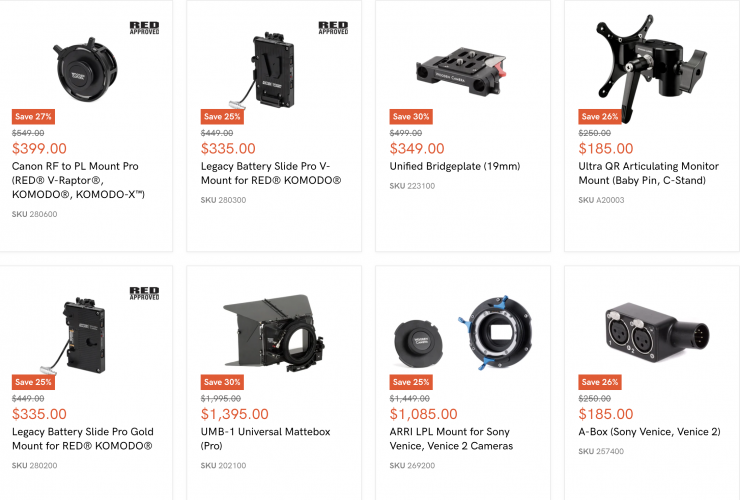The image size is (740, 500).
Task: Select the Ultra QR Articulating Monitor Mount image
Action: point(652,66)
